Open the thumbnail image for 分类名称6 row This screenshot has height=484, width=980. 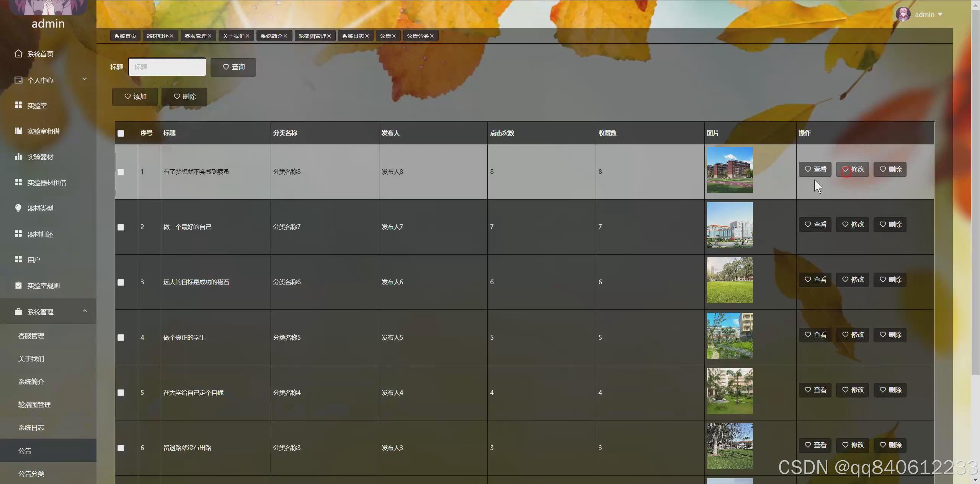click(730, 280)
